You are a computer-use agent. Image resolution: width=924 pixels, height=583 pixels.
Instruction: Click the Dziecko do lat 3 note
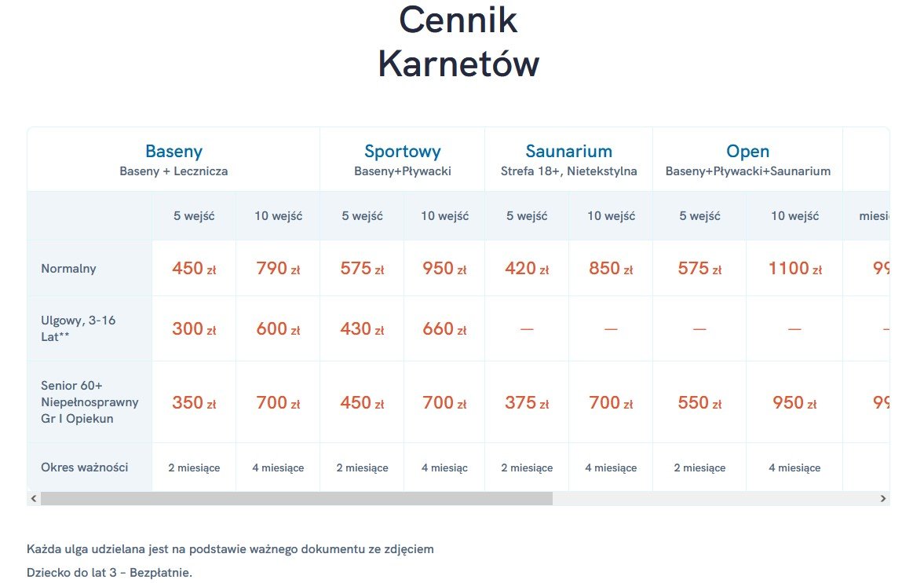point(110,572)
